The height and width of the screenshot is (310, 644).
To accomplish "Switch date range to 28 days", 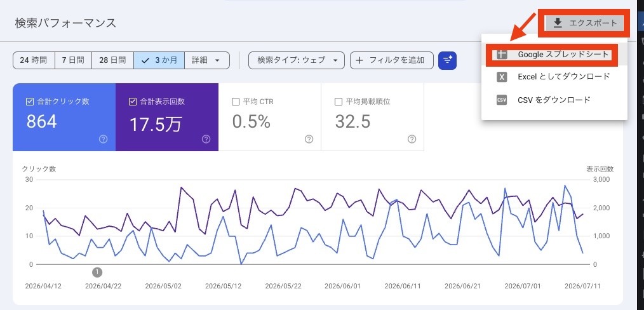I will 112,60.
